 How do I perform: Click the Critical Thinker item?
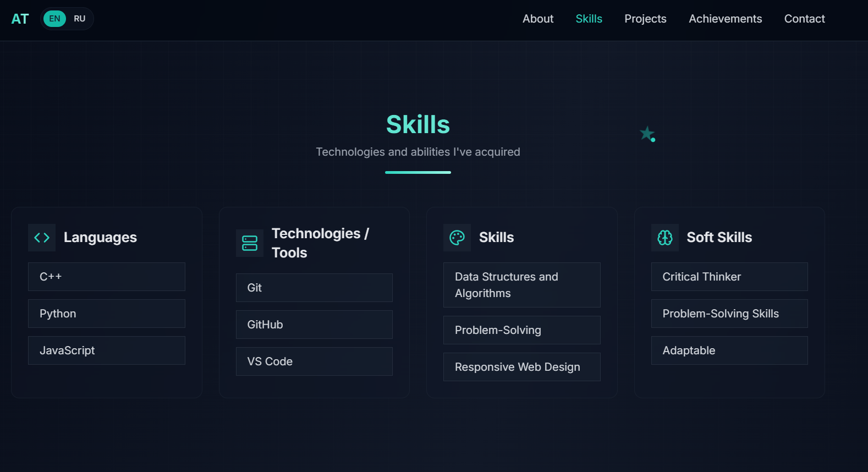(x=729, y=277)
